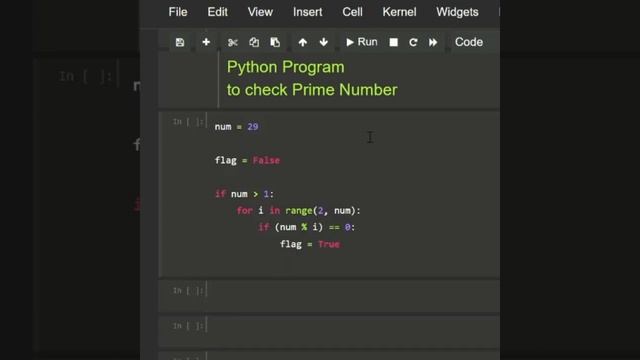The height and width of the screenshot is (360, 640).
Task: Open the View menu
Action: tap(260, 12)
